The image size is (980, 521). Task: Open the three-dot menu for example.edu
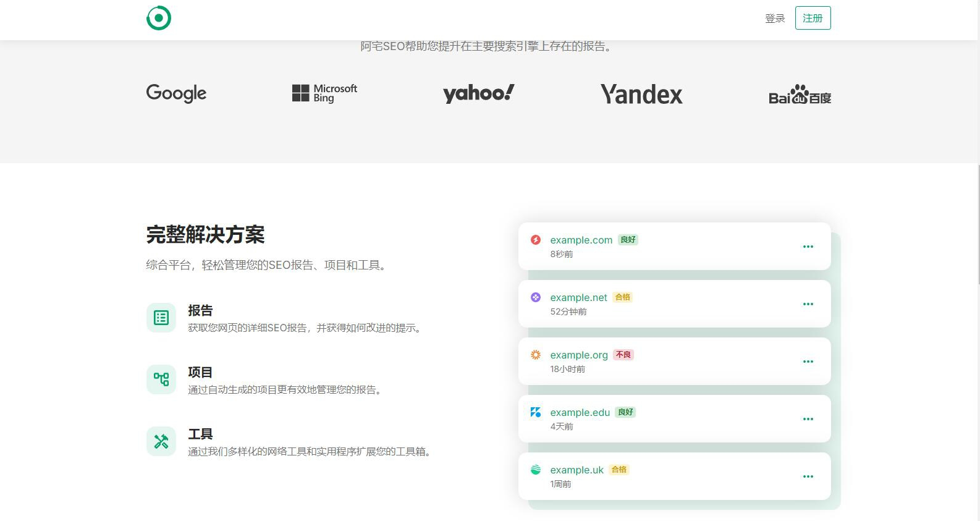[808, 419]
